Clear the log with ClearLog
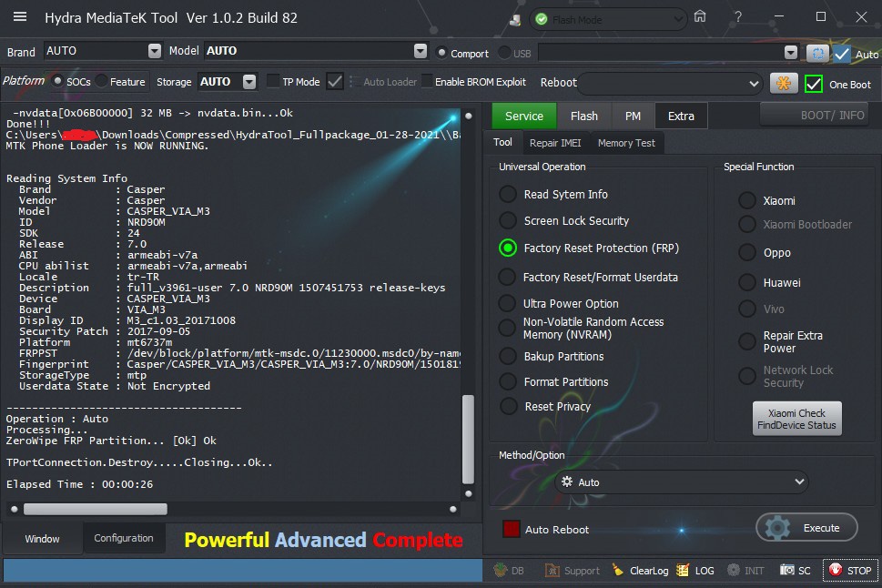882x588 pixels. (641, 570)
